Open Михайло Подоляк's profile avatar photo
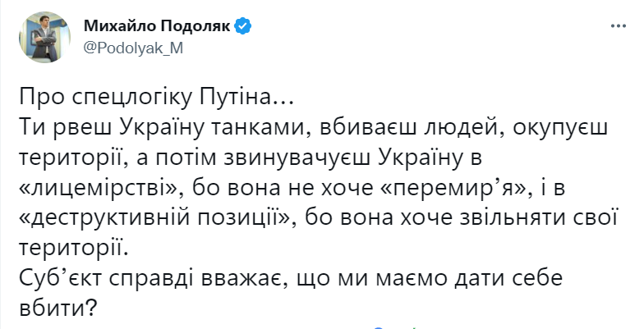This screenshot has height=329, width=644. click(x=44, y=38)
